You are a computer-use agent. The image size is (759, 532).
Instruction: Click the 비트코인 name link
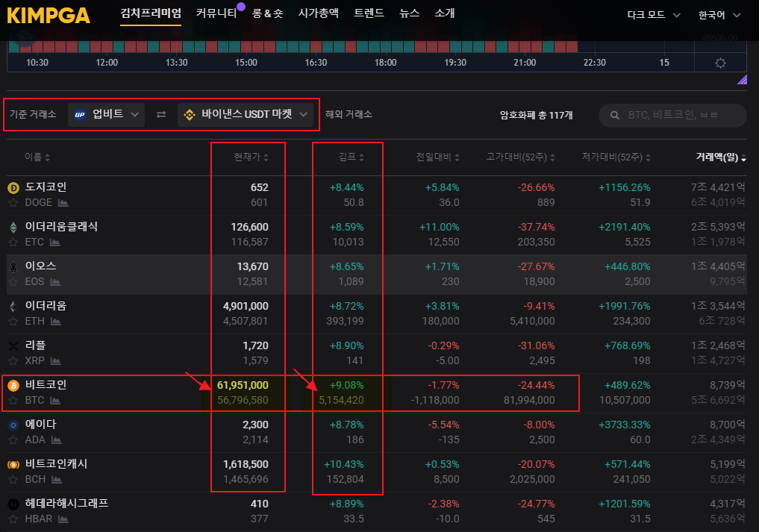(46, 385)
